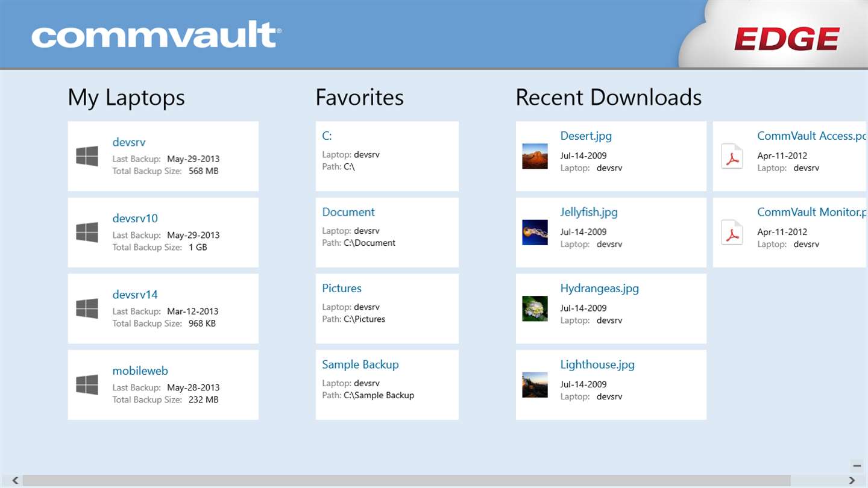Image resolution: width=868 pixels, height=488 pixels.
Task: Click the left scroll arrow
Action: point(16,480)
